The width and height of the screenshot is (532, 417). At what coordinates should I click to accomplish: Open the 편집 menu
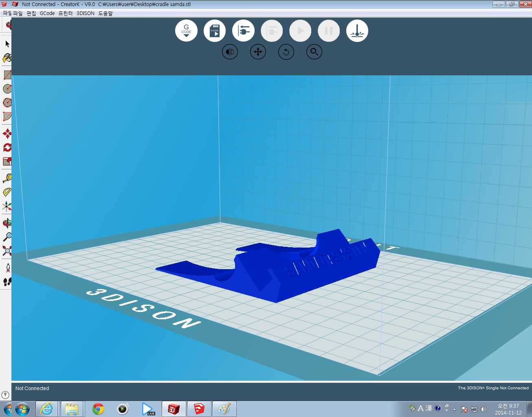(31, 13)
